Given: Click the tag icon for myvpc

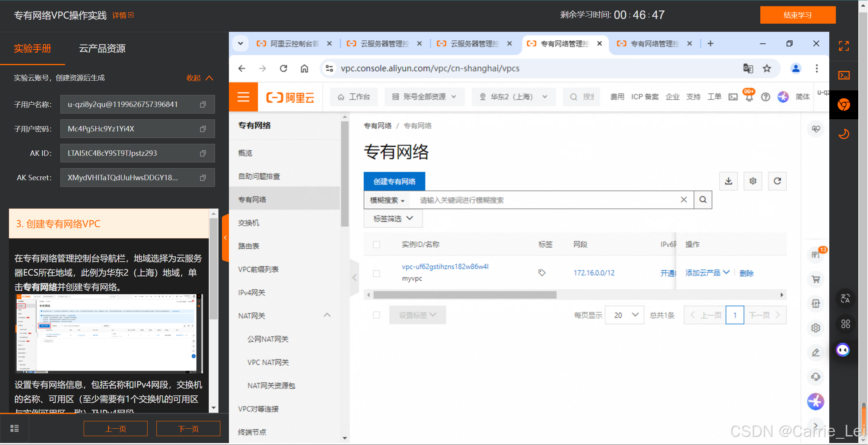Looking at the screenshot, I should (542, 273).
